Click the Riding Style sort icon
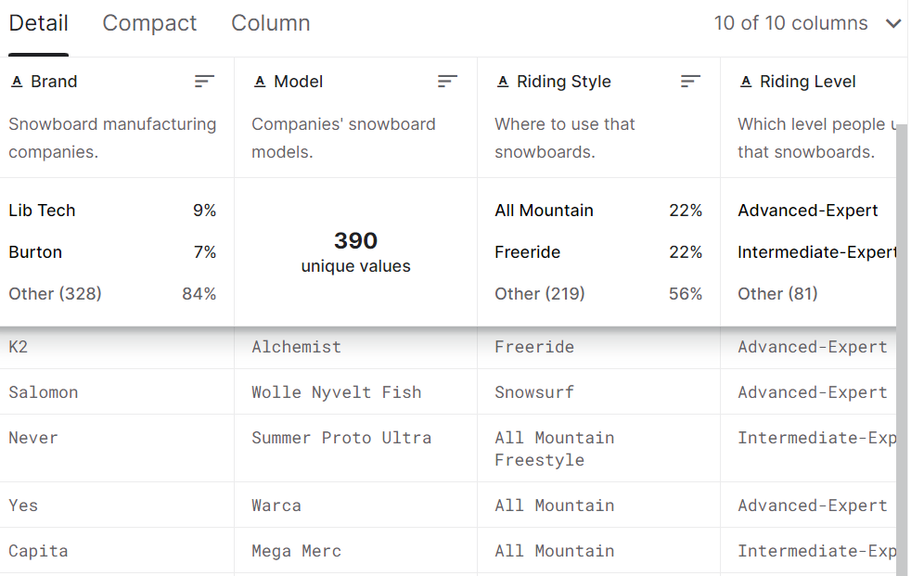 coord(690,82)
